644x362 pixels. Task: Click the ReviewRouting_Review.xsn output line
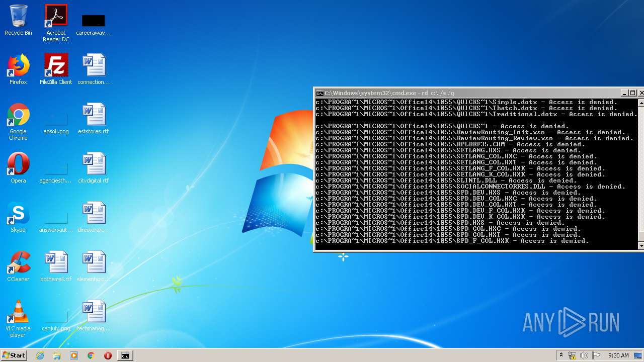[x=474, y=138]
